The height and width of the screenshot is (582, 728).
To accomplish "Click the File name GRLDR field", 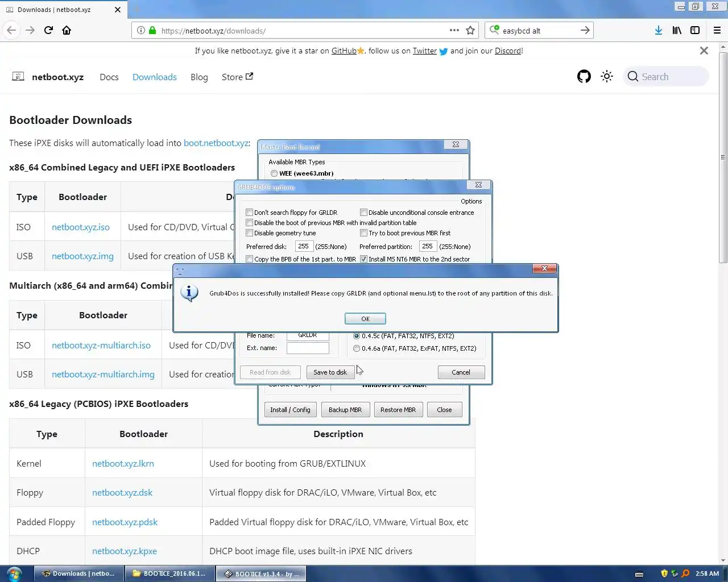I will click(308, 335).
